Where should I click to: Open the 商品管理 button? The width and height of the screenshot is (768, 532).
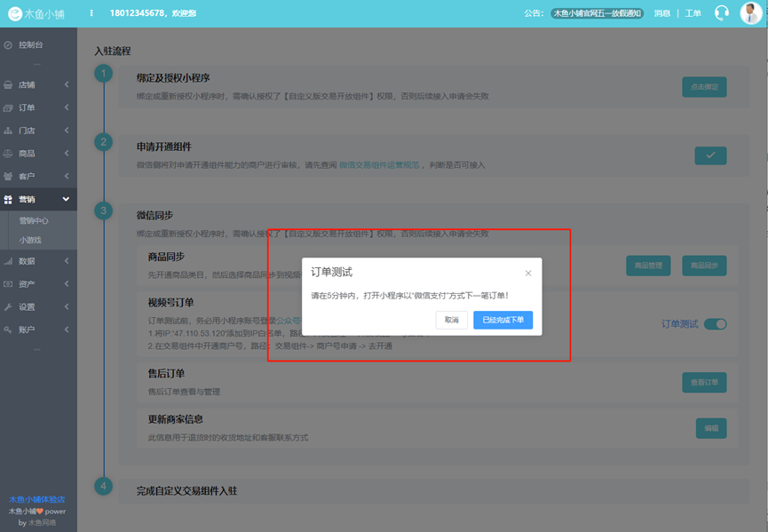(648, 266)
